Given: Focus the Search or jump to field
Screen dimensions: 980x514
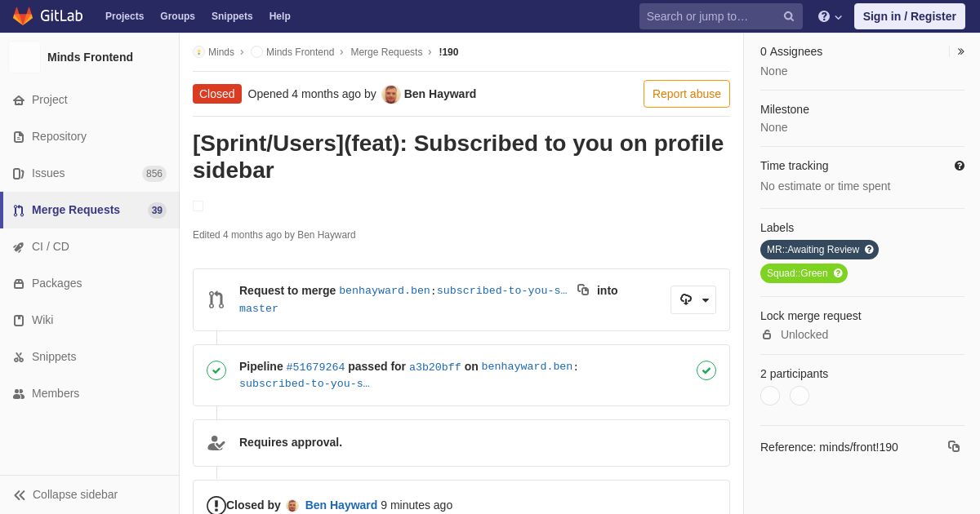Looking at the screenshot, I should click(721, 16).
